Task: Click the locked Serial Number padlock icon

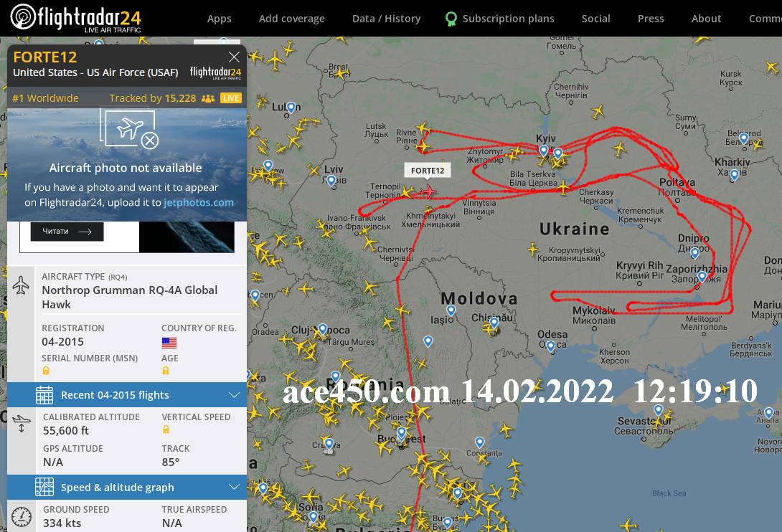Action: [x=46, y=371]
